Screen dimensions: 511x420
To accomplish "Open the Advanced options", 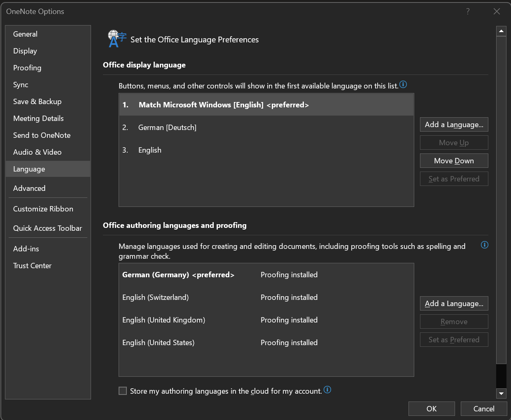I will (x=48, y=188).
